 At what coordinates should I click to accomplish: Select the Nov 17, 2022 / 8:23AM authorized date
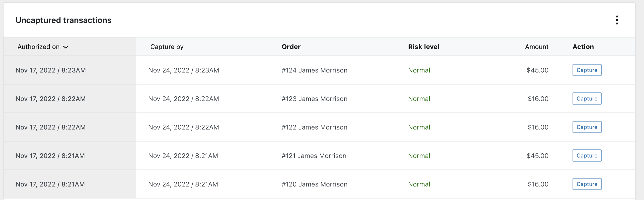[50, 70]
